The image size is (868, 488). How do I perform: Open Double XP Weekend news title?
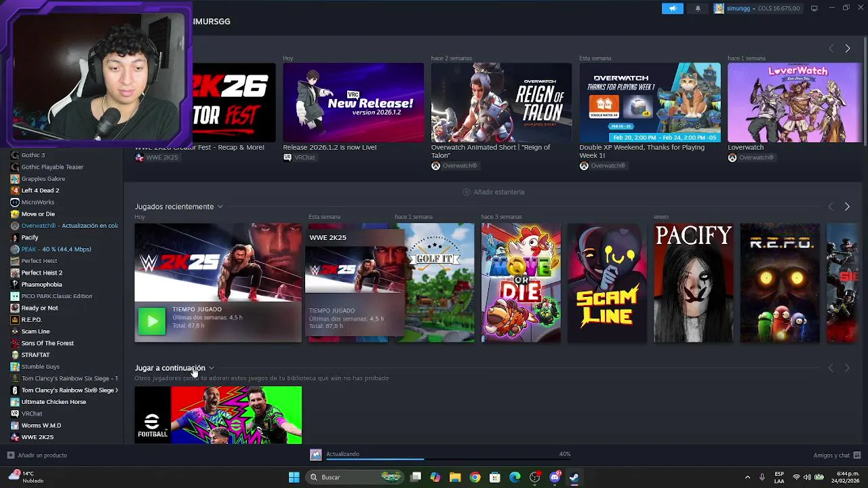pos(642,151)
